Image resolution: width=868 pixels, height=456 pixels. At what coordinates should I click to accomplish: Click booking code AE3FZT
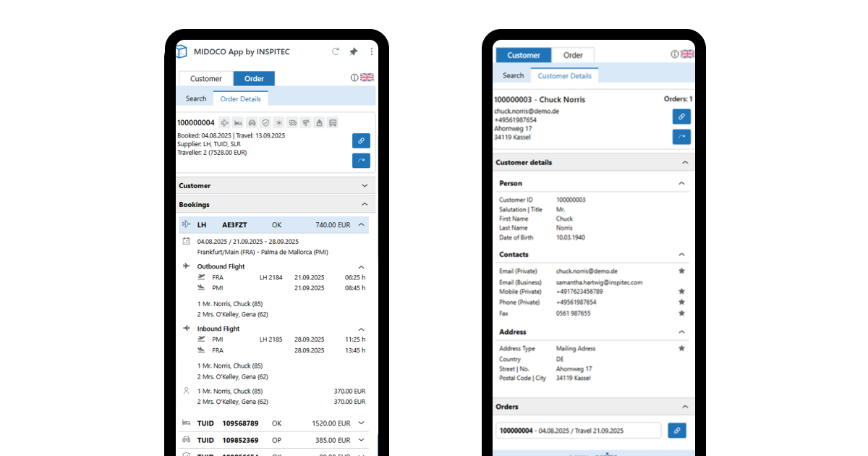tap(234, 225)
